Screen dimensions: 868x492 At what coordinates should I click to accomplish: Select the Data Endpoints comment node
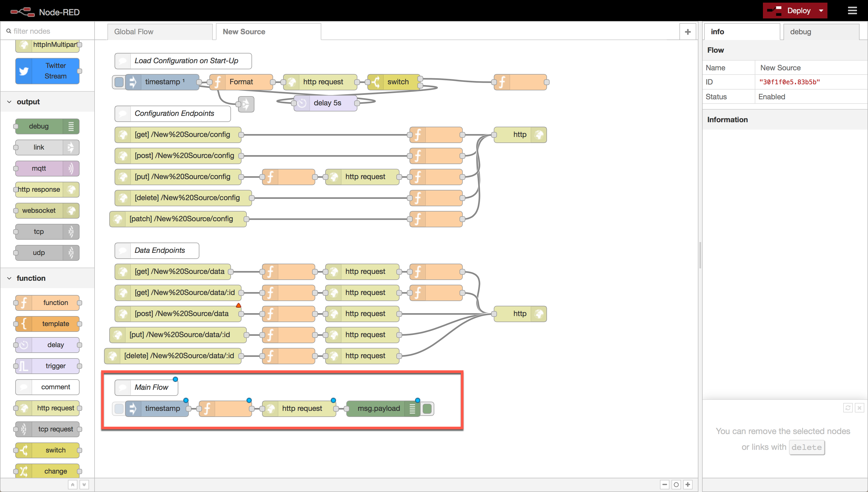pos(157,250)
